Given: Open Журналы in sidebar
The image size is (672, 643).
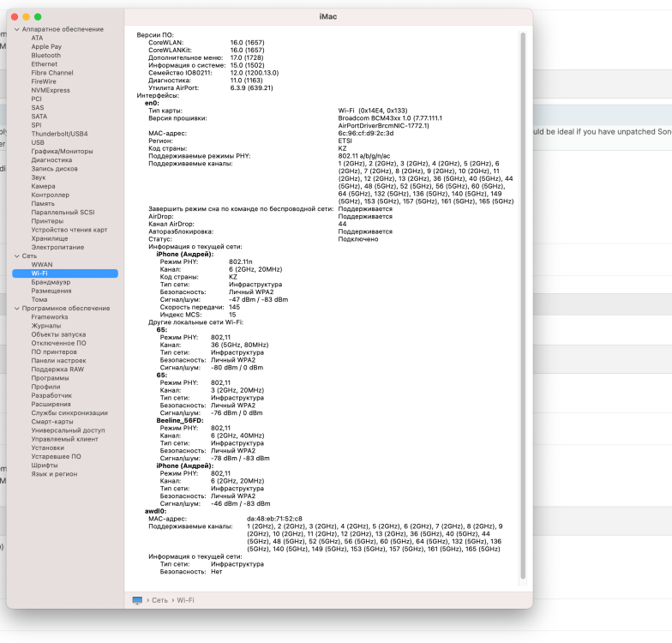Looking at the screenshot, I should pyautogui.click(x=46, y=326).
